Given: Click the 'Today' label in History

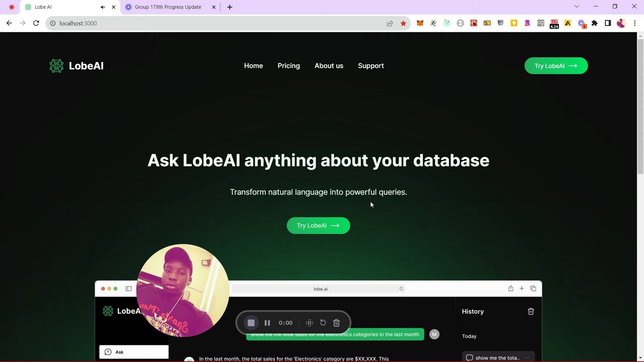Looking at the screenshot, I should [469, 336].
